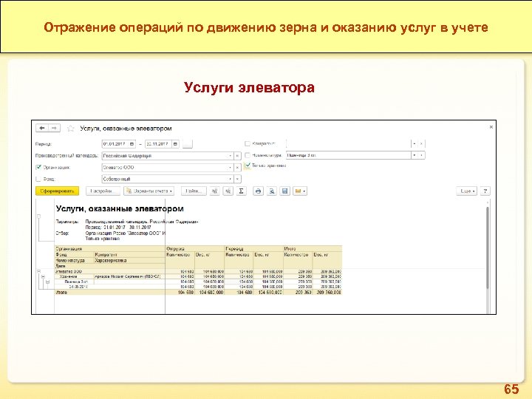Click the Найти button
This screenshot has width=532, height=399.
(194, 191)
